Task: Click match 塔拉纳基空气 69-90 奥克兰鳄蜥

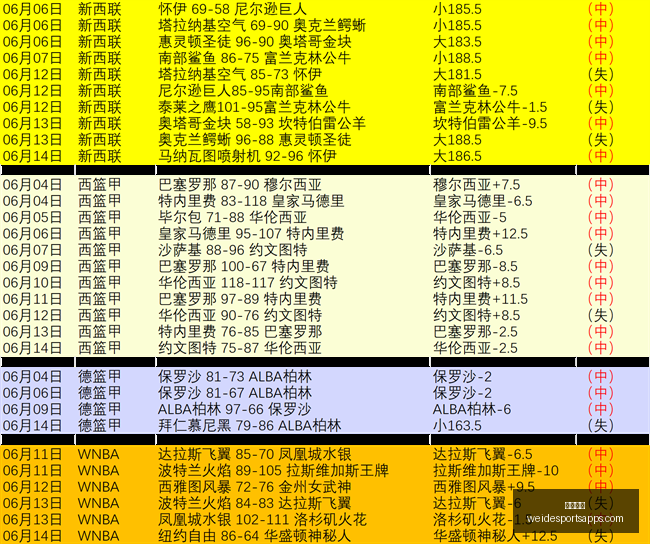Action: pos(262,25)
